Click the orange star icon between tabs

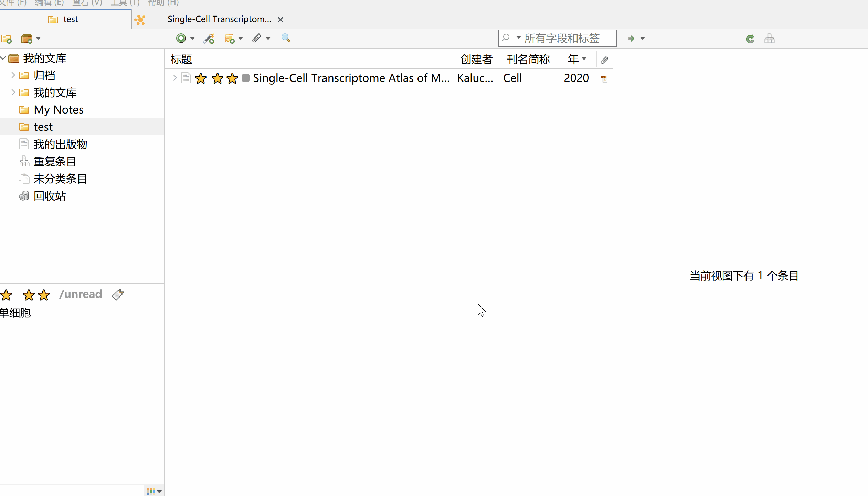[140, 20]
